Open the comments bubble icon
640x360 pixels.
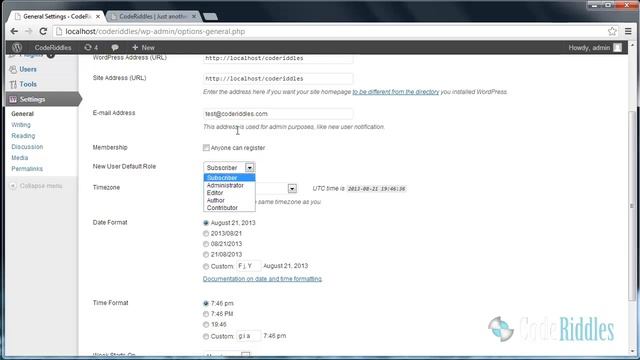115,47
